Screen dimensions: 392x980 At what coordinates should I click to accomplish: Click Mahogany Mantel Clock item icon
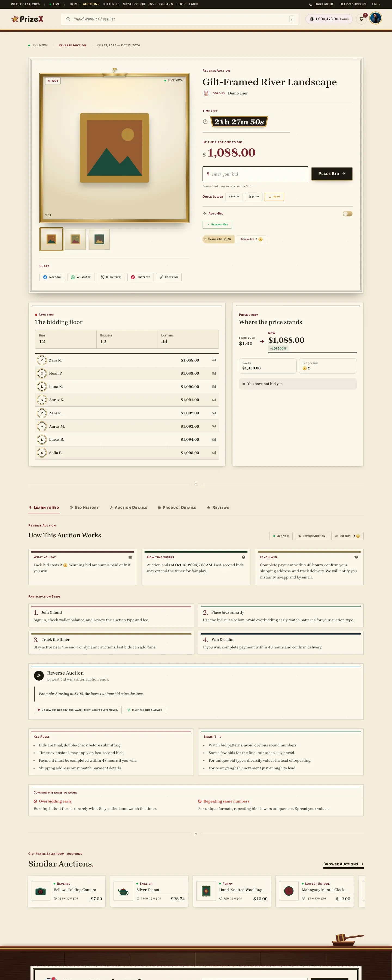289,891
